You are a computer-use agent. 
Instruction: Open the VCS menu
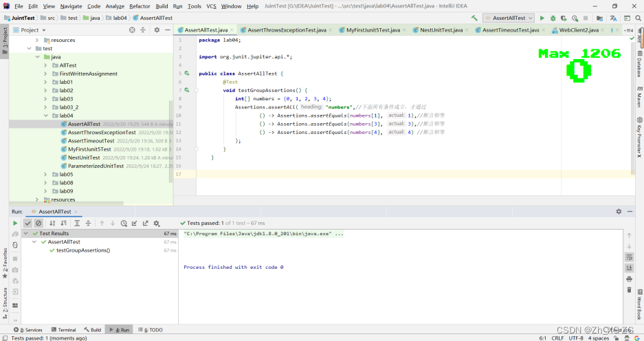(x=211, y=6)
